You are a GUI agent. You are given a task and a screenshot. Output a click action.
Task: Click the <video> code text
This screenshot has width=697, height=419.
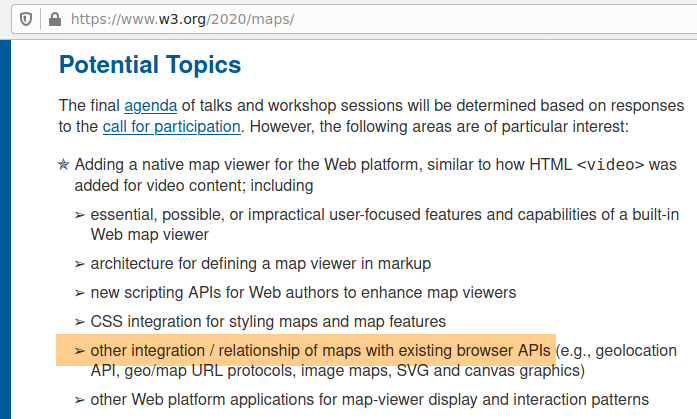[x=611, y=165]
